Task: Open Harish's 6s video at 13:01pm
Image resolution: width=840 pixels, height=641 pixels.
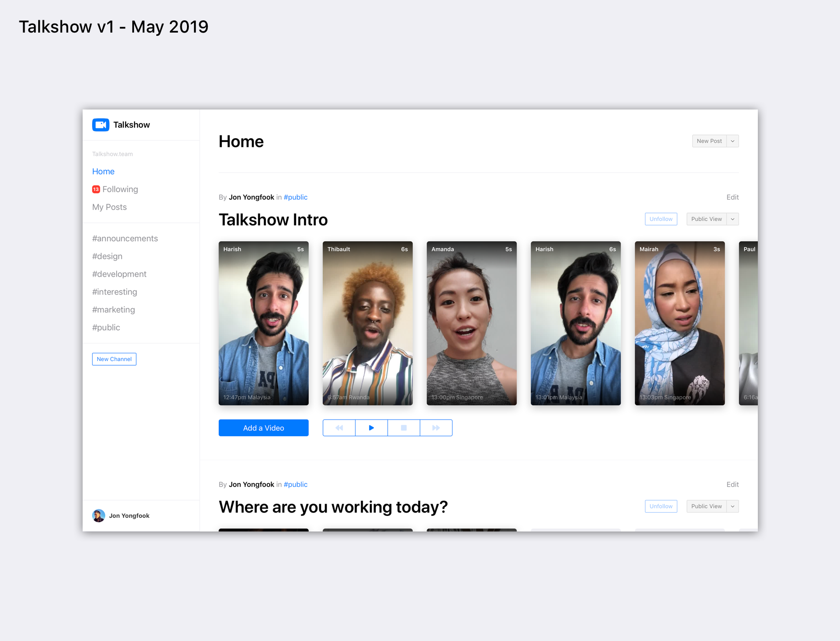Action: tap(576, 323)
